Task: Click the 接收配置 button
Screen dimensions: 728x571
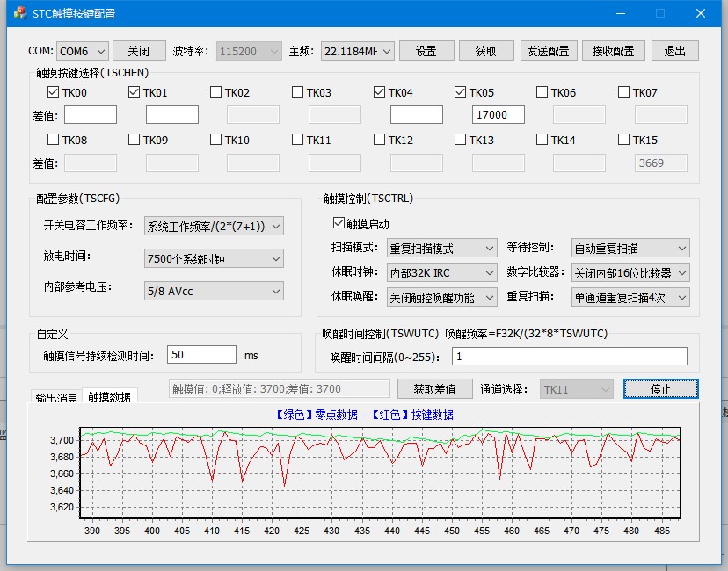Action: (614, 51)
